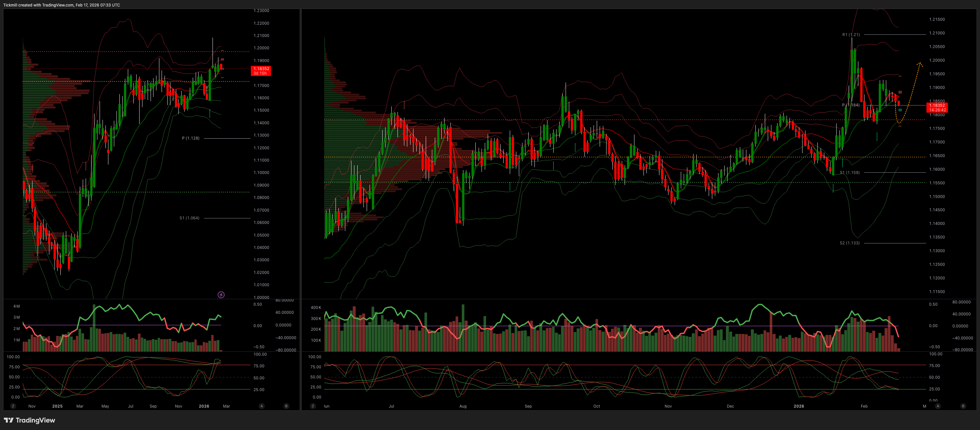Viewport: 980px width, 430px height.
Task: Click the 2026 date label on right time axis
Action: click(x=799, y=406)
